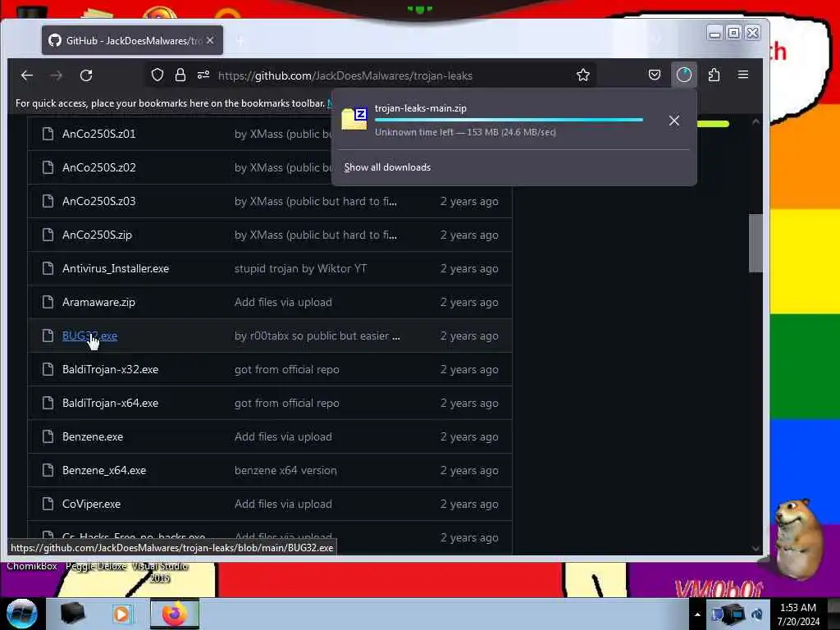840x630 pixels.
Task: Open the Extensions puzzle icon
Action: tap(714, 75)
